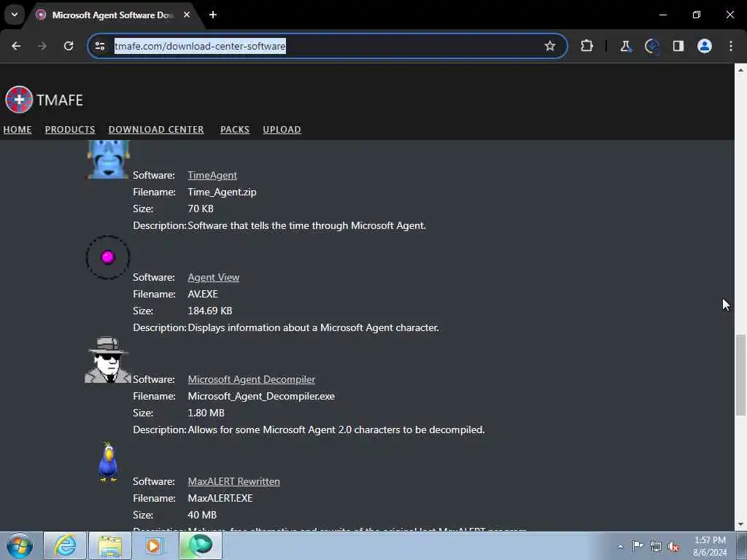Go to HOME in site navigation

(x=18, y=130)
